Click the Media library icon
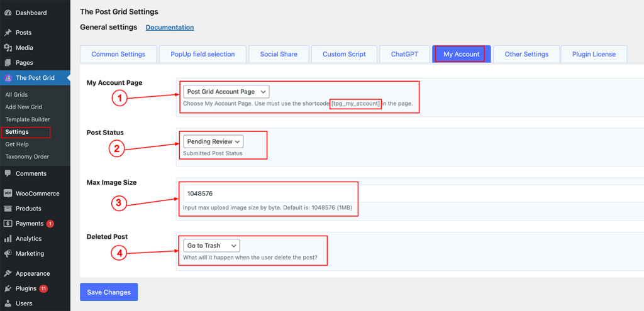The height and width of the screenshot is (311, 644). [x=8, y=48]
